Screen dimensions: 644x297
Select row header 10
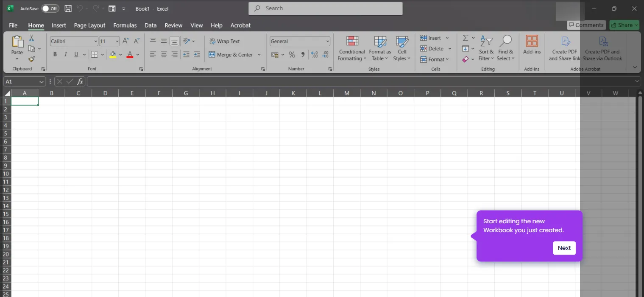click(6, 174)
